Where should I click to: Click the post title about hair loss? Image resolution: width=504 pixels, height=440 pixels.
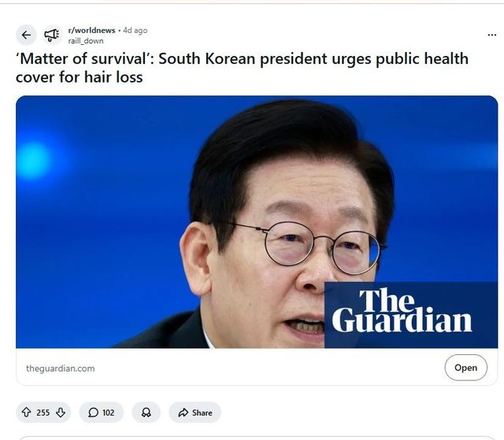point(242,68)
